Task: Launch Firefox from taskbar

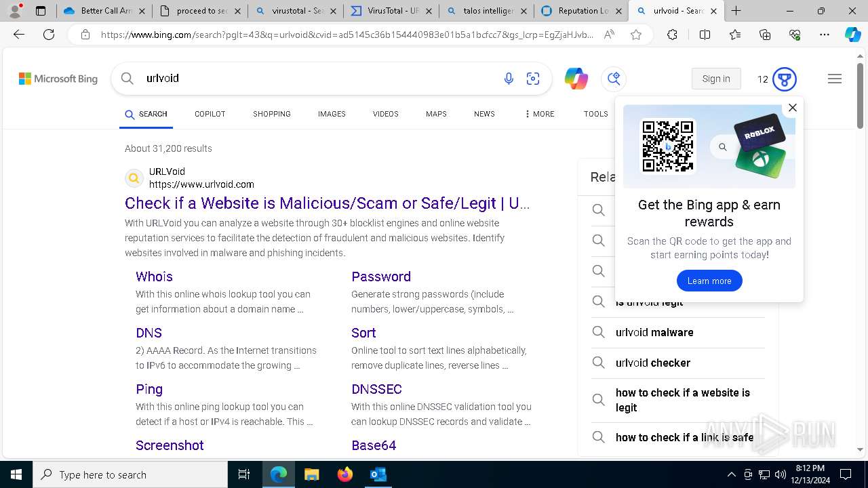Action: pyautogui.click(x=344, y=474)
